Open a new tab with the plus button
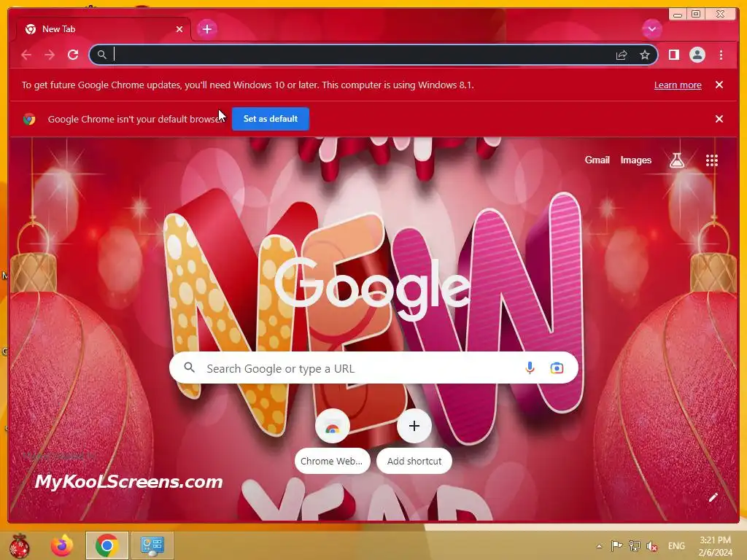 [x=206, y=29]
